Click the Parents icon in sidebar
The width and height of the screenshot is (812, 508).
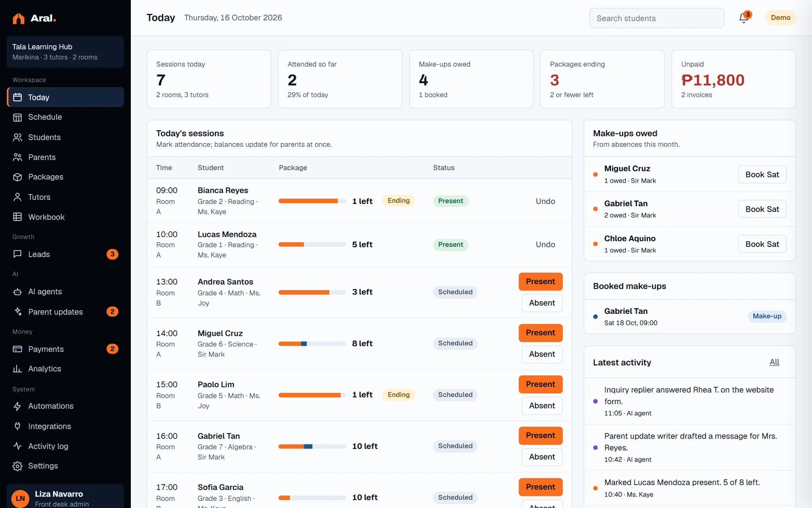pyautogui.click(x=17, y=157)
